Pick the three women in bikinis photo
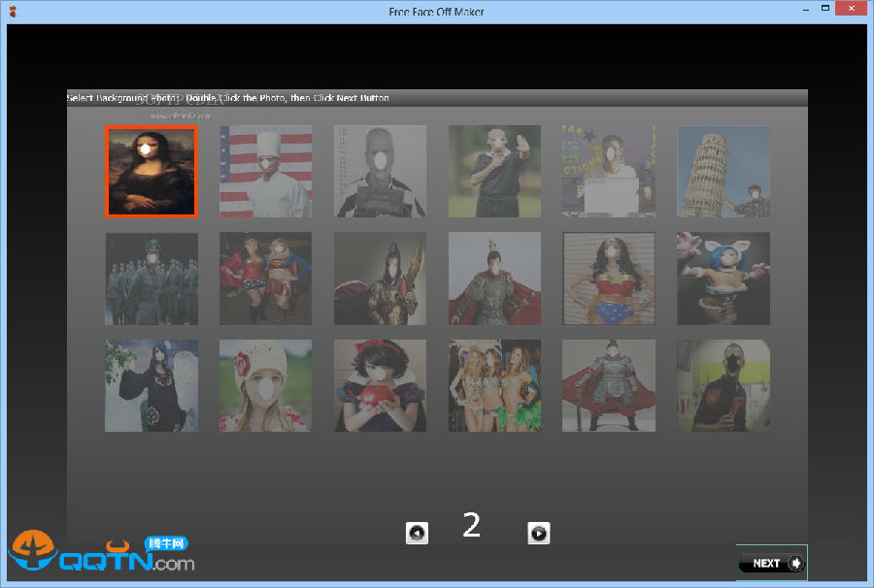The image size is (874, 588). [x=494, y=385]
